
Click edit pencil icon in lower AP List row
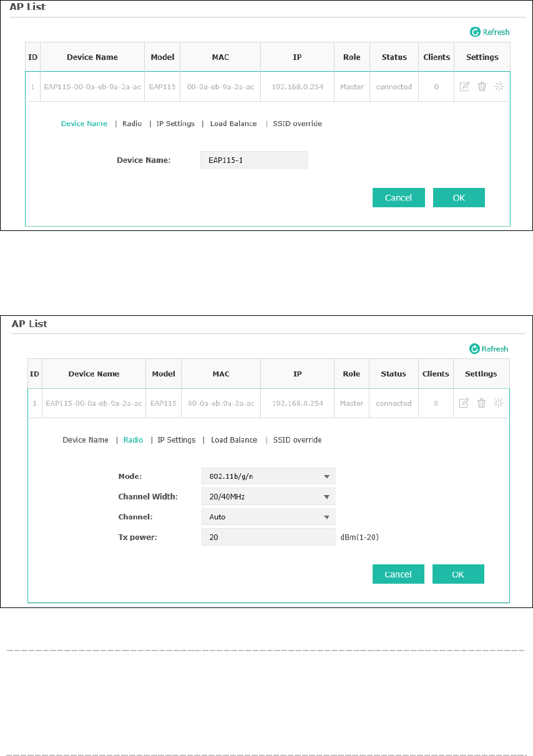tap(464, 403)
